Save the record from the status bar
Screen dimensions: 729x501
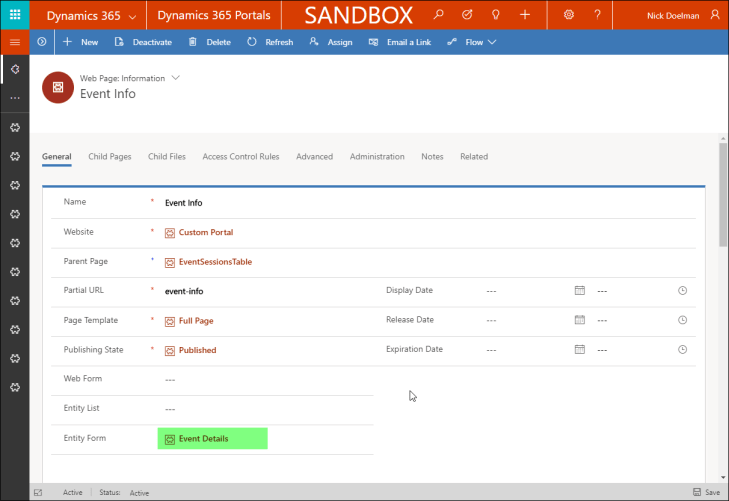click(707, 492)
